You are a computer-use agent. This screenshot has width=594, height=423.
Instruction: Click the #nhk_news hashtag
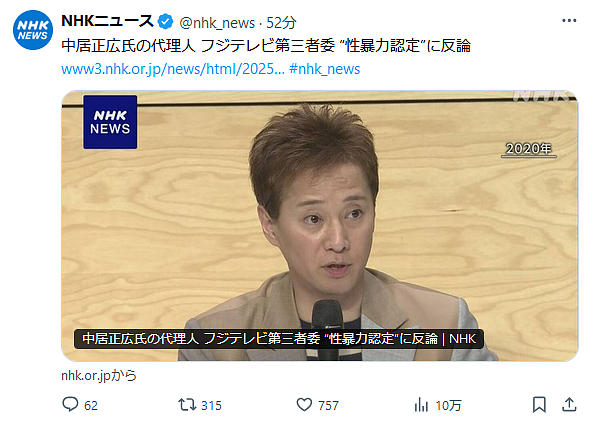[x=325, y=69]
